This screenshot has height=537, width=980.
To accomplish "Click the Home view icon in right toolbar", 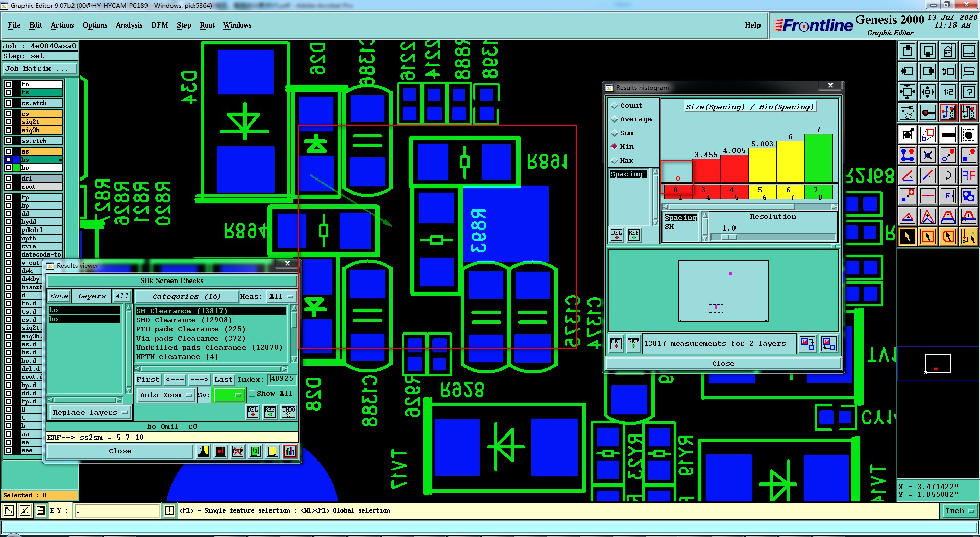I will (948, 51).
